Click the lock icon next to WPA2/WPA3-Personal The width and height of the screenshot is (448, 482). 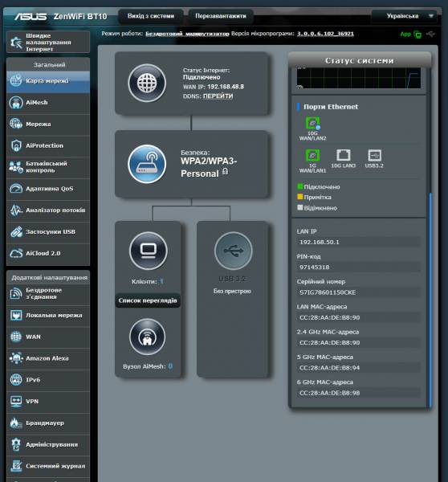pyautogui.click(x=226, y=171)
